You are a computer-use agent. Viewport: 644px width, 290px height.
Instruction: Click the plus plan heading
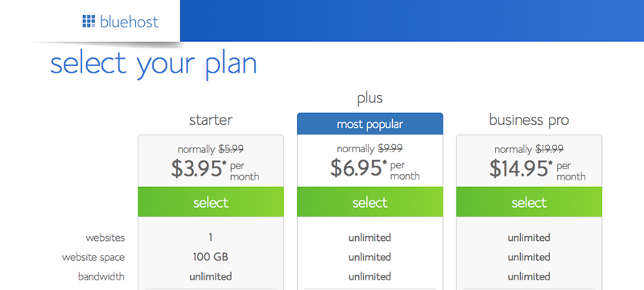[370, 98]
